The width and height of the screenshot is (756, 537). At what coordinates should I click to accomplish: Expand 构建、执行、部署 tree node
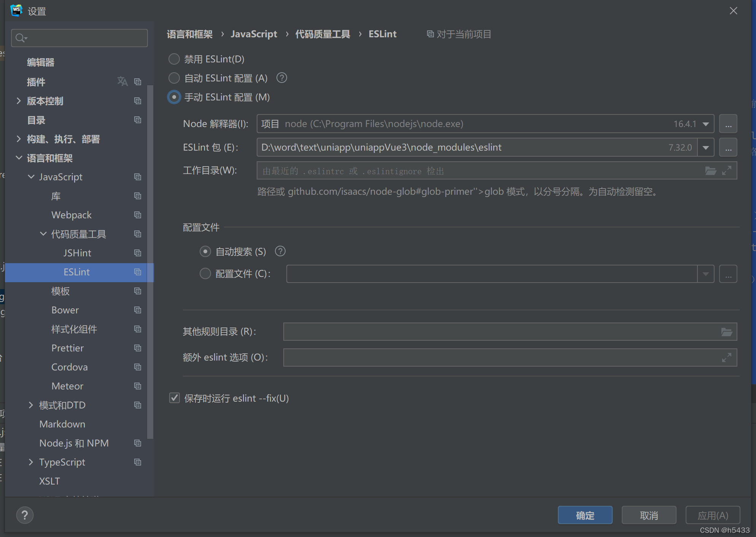[x=19, y=139]
